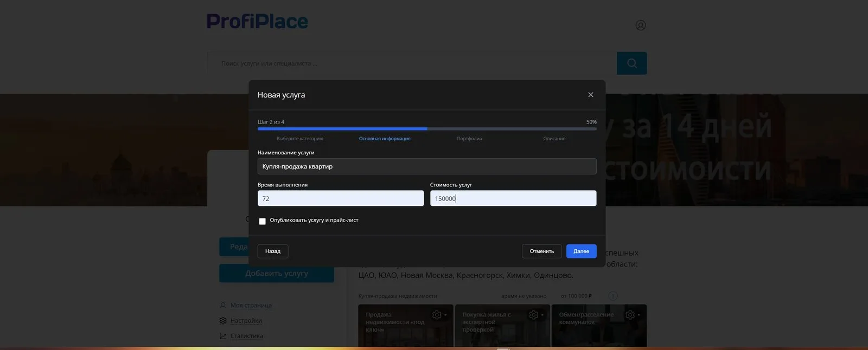Focus the Наименование услуги field
The height and width of the screenshot is (350, 868).
pos(427,166)
